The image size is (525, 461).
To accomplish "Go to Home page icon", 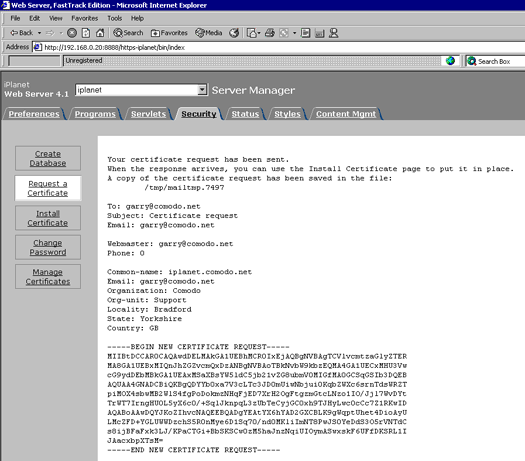I will (100, 33).
